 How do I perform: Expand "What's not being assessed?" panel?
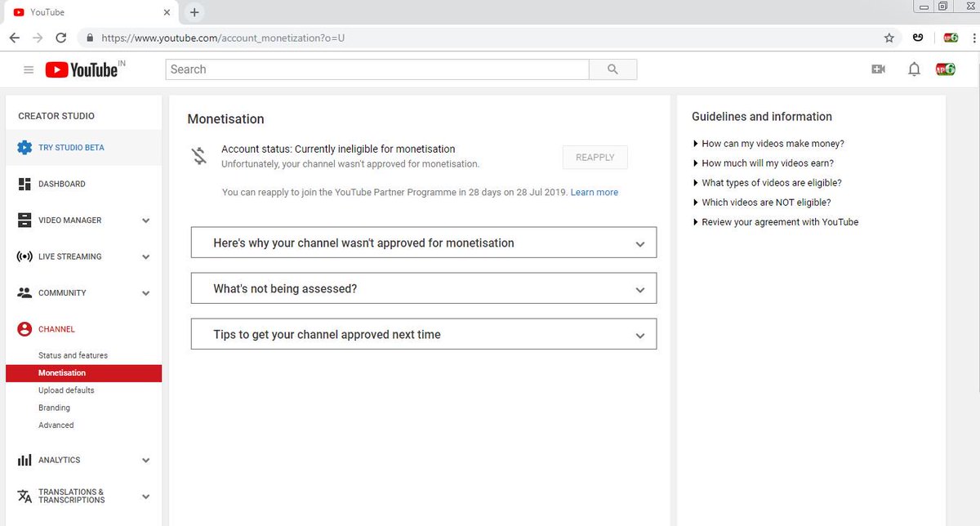pyautogui.click(x=424, y=288)
